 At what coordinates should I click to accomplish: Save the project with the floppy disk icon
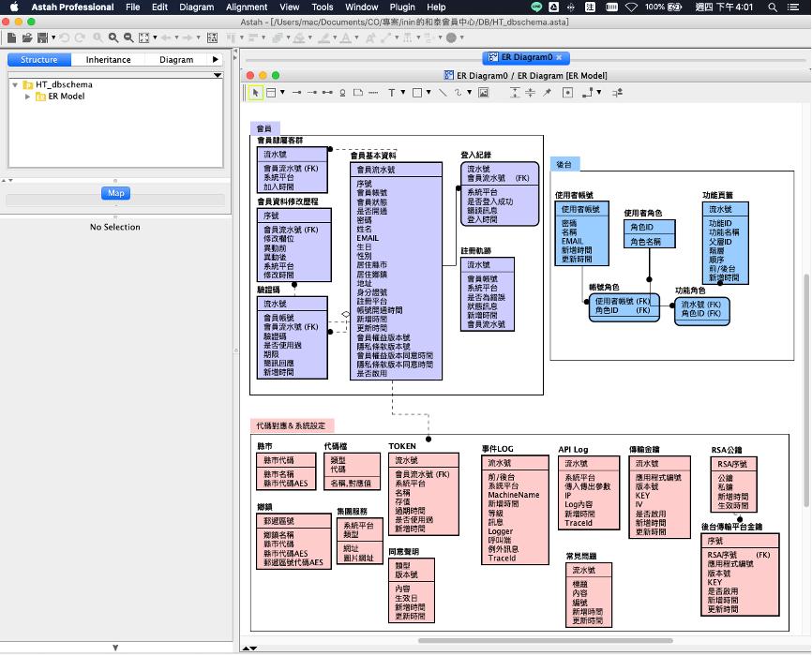tap(42, 37)
